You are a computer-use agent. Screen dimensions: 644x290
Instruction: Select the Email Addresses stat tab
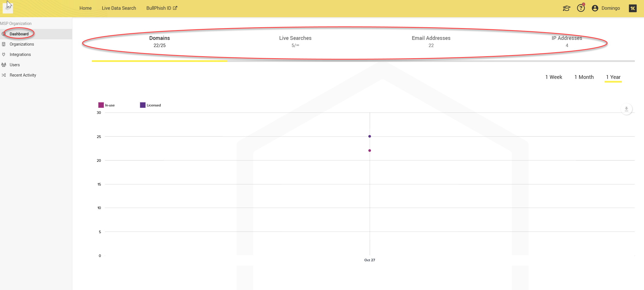click(431, 42)
